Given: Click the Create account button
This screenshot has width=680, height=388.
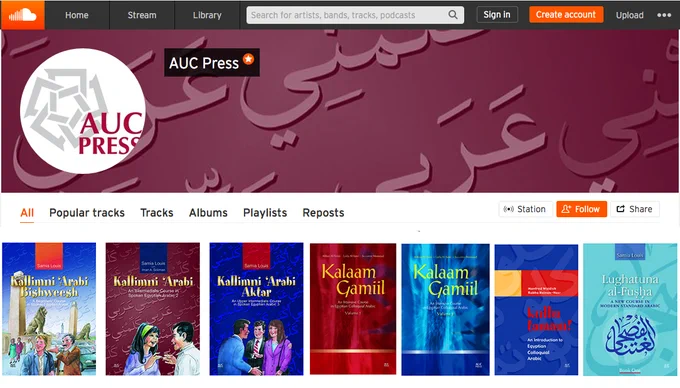Looking at the screenshot, I should tap(566, 15).
